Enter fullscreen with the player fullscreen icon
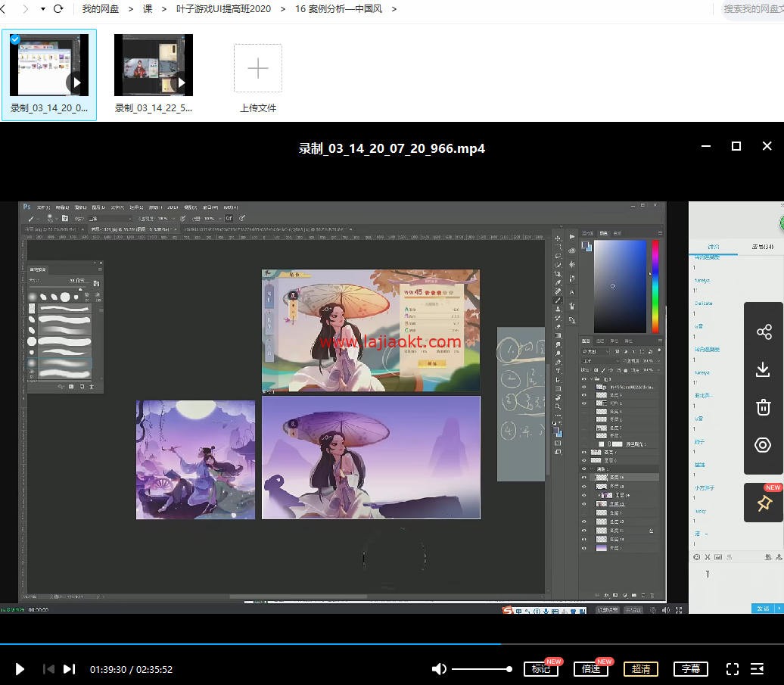 click(x=732, y=669)
